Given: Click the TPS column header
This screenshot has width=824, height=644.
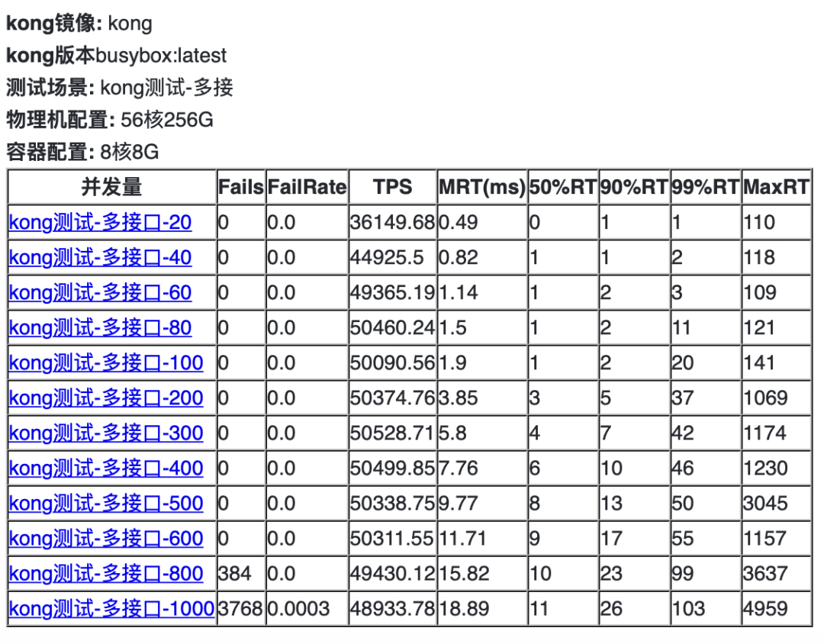Looking at the screenshot, I should (393, 187).
